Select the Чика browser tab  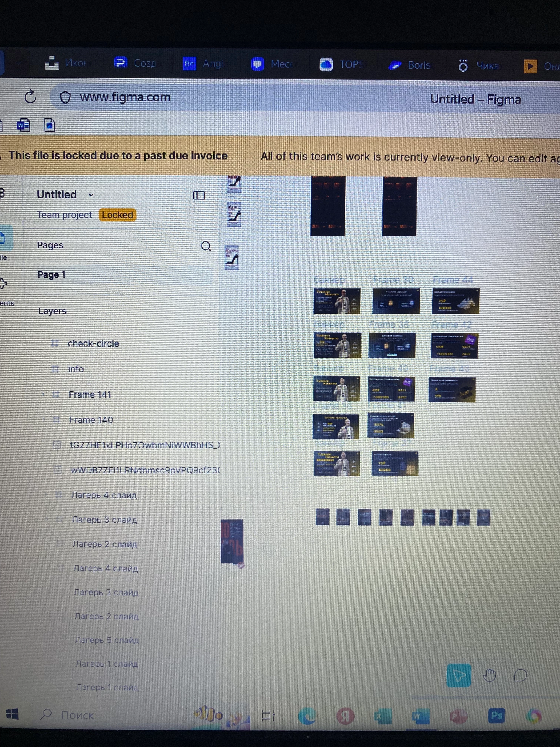pos(478,66)
